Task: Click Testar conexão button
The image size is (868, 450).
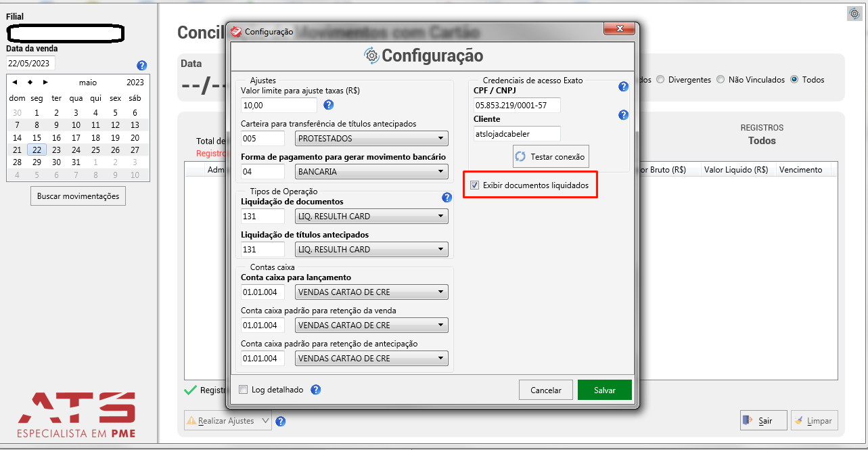Action: click(551, 156)
